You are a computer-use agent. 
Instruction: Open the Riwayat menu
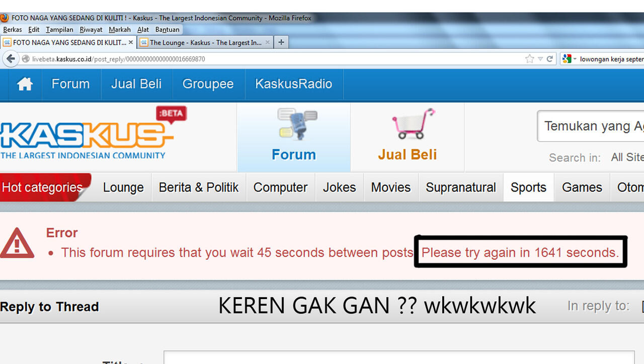click(x=91, y=30)
